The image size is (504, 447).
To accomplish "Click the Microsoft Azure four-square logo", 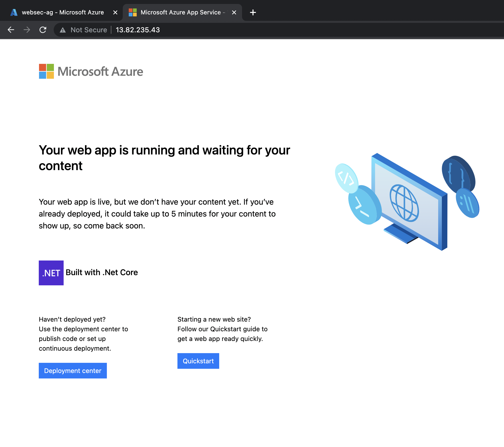I will tap(46, 71).
